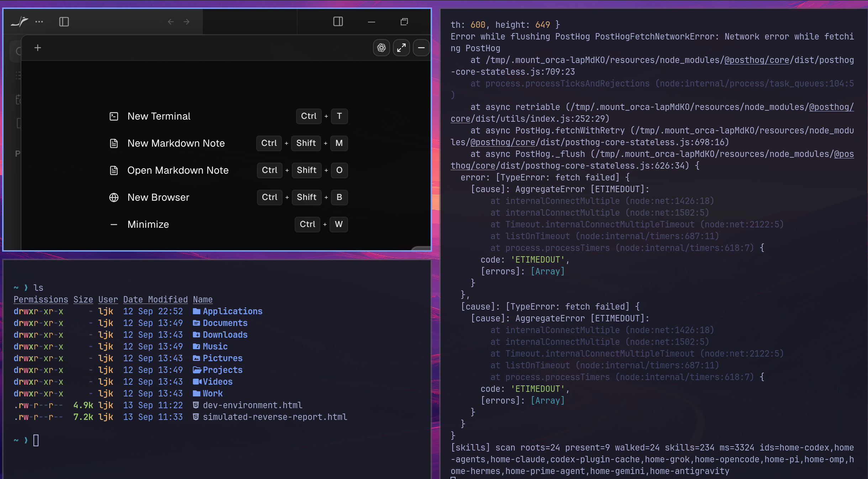The height and width of the screenshot is (479, 868).
Task: Click Projects folder name in terminal
Action: tap(222, 370)
